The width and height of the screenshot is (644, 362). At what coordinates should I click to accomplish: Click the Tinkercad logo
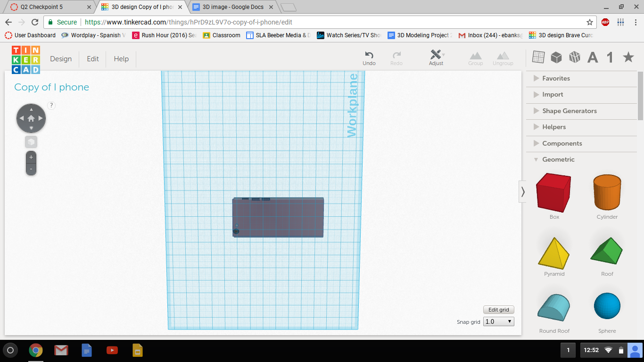(26, 59)
